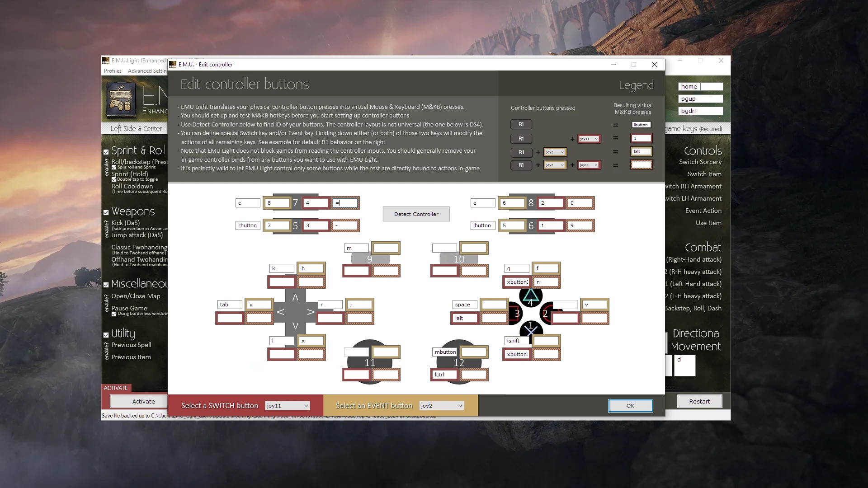The height and width of the screenshot is (488, 868).
Task: Expand the legend's second-row joy11 dropdown
Action: click(589, 139)
